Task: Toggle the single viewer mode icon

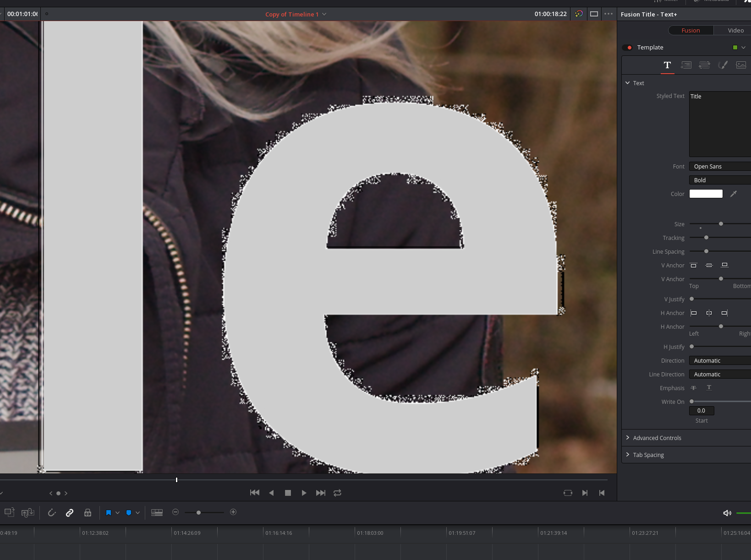Action: click(594, 14)
